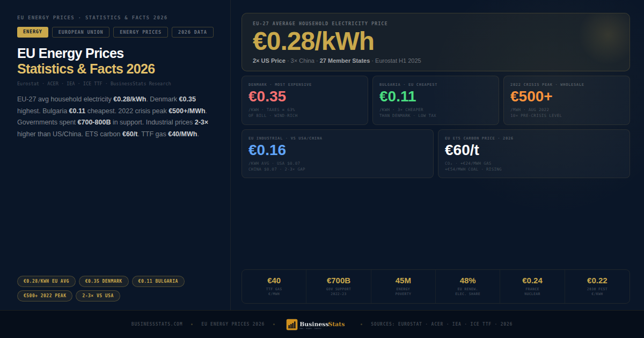Select the Denmark €0.35 most expensive card
This screenshot has width=644, height=338.
(304, 100)
